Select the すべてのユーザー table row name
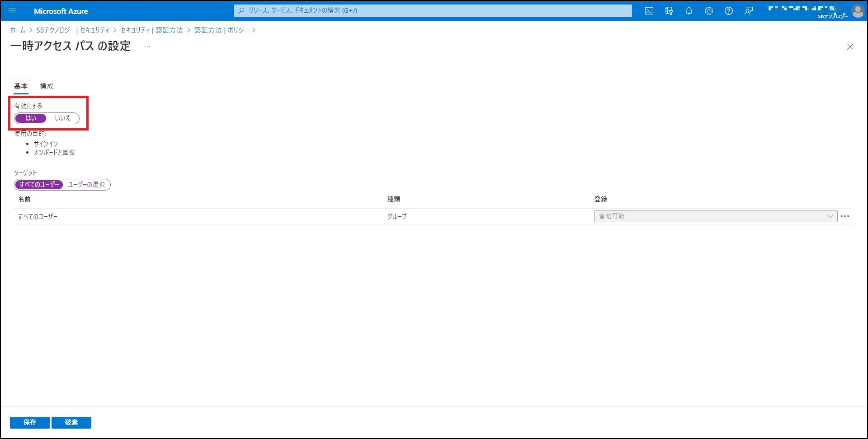Viewport: 868px width, 439px height. [38, 216]
